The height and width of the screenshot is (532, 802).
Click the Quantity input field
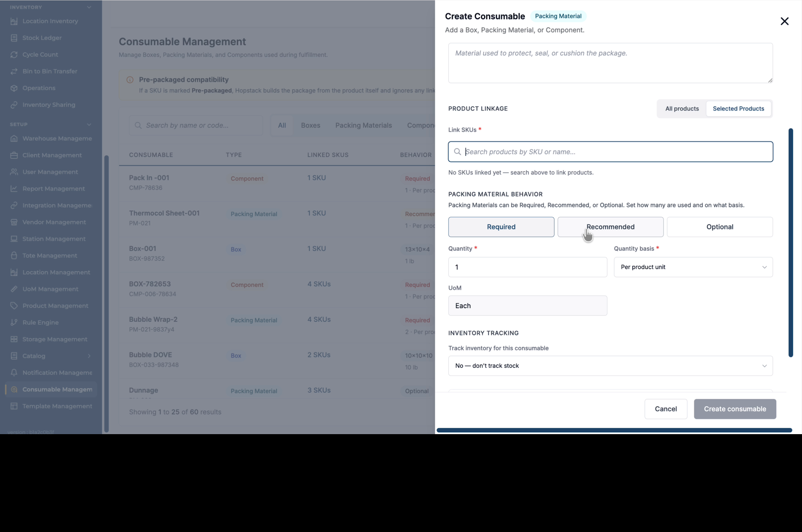pyautogui.click(x=527, y=267)
